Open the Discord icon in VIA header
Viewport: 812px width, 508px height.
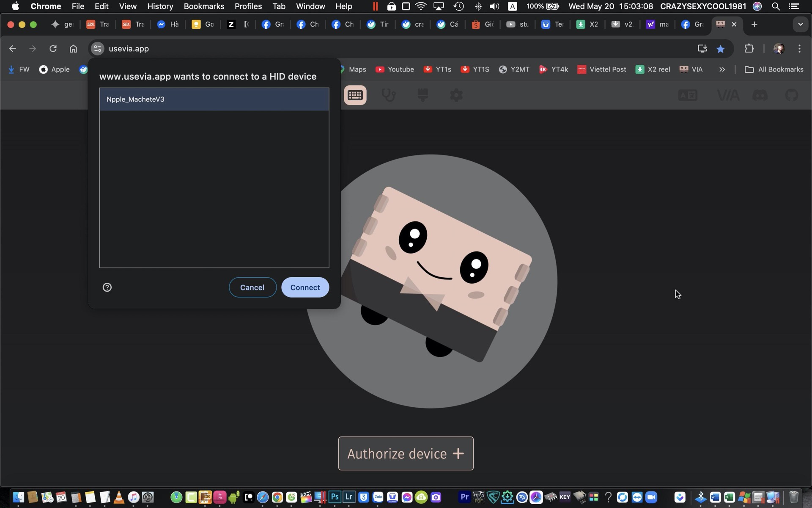tap(760, 95)
